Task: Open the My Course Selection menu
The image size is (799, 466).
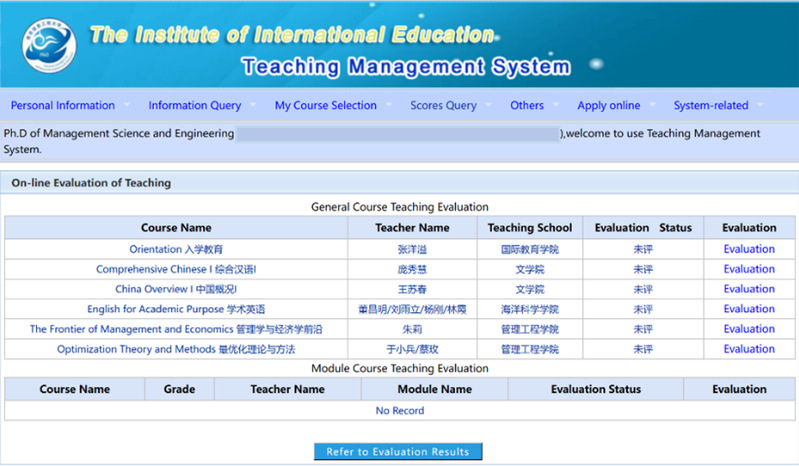Action: (326, 106)
